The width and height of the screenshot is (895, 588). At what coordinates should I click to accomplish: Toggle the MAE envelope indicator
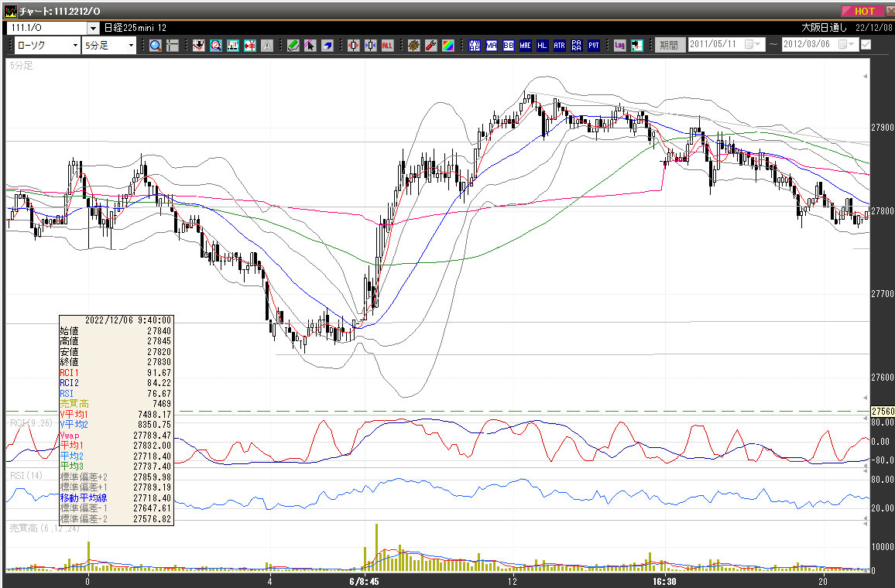(525, 46)
